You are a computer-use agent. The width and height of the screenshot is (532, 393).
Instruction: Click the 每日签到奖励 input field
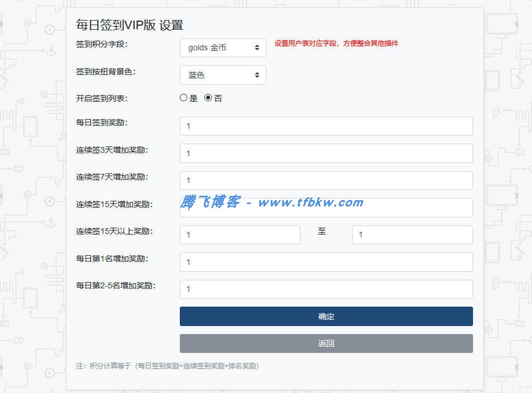pos(326,126)
